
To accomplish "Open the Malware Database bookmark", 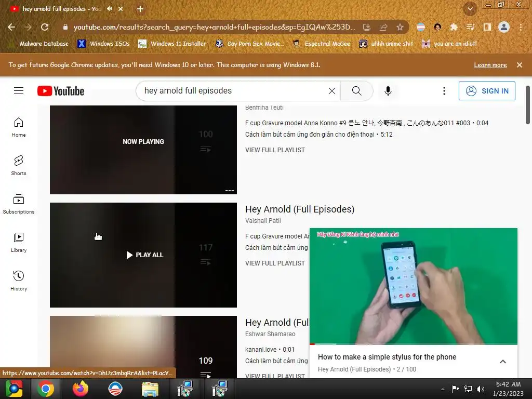I will tap(40, 44).
